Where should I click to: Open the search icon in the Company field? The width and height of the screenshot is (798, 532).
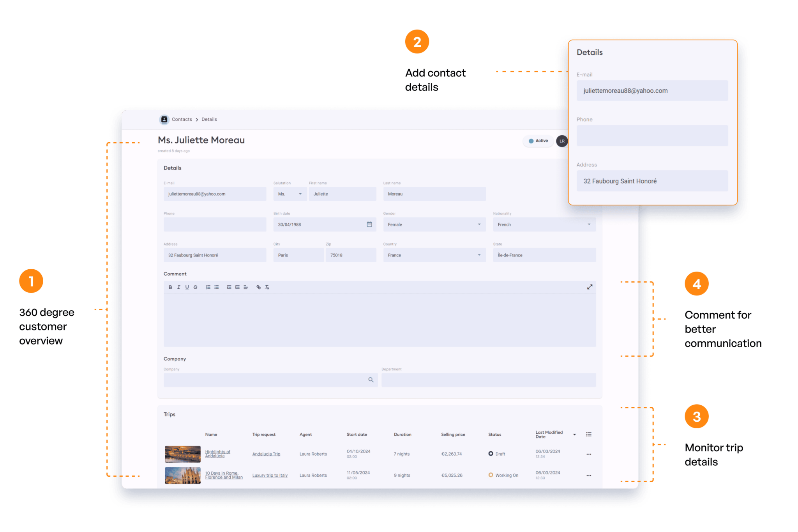371,380
